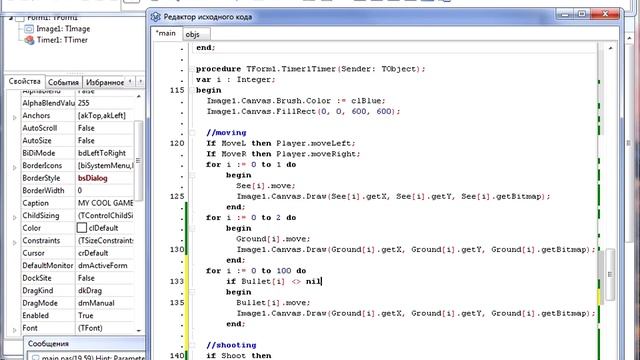Click the 'If MoveL then Player.moveLeft' line
Image resolution: width=640 pixels, height=360 pixels.
click(x=281, y=143)
